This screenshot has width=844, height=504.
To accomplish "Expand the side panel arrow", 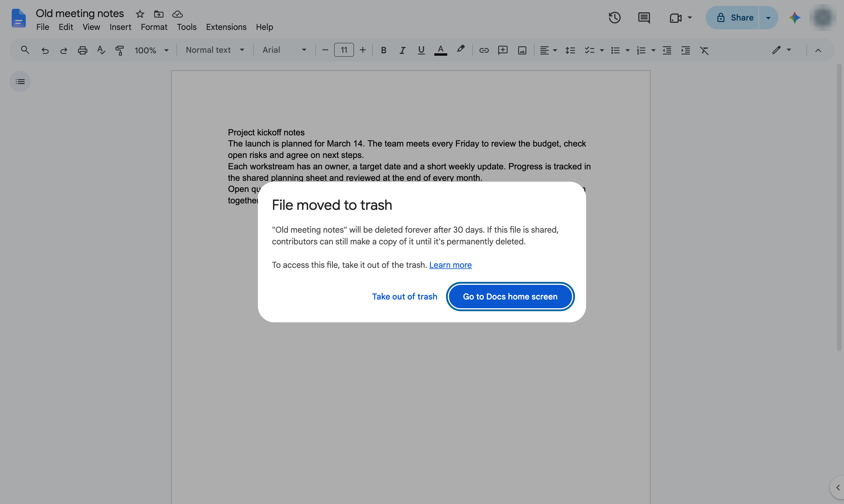I will point(838,487).
